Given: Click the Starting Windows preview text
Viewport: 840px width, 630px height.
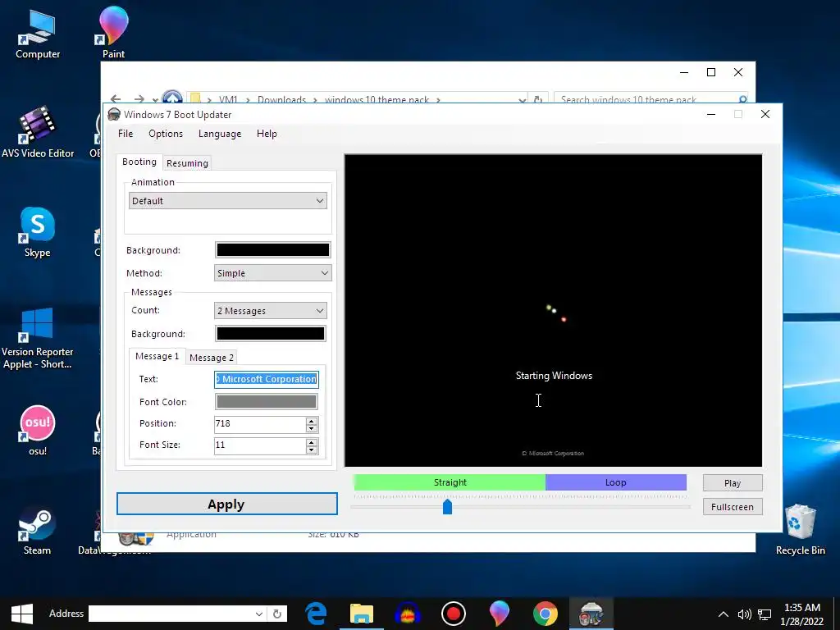Looking at the screenshot, I should click(x=554, y=376).
